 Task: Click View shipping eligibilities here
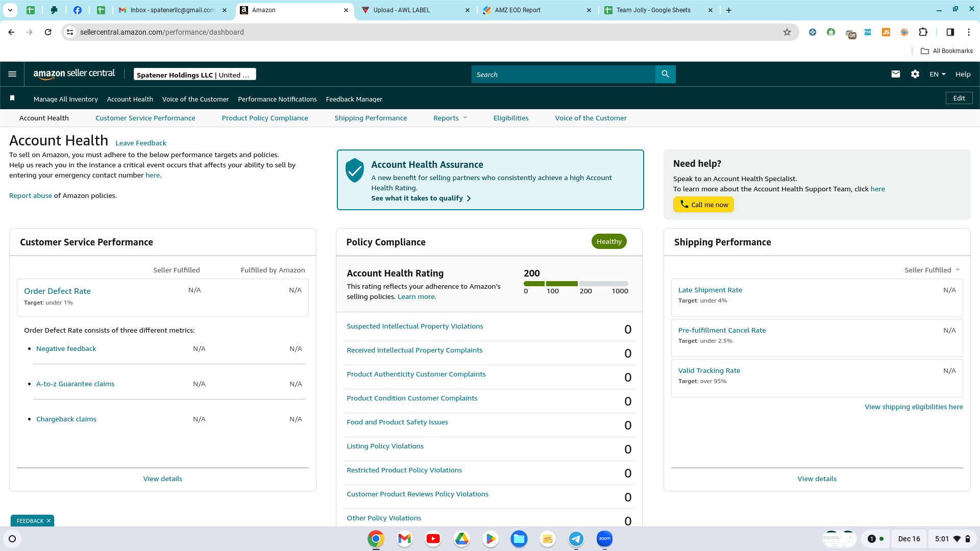913,407
